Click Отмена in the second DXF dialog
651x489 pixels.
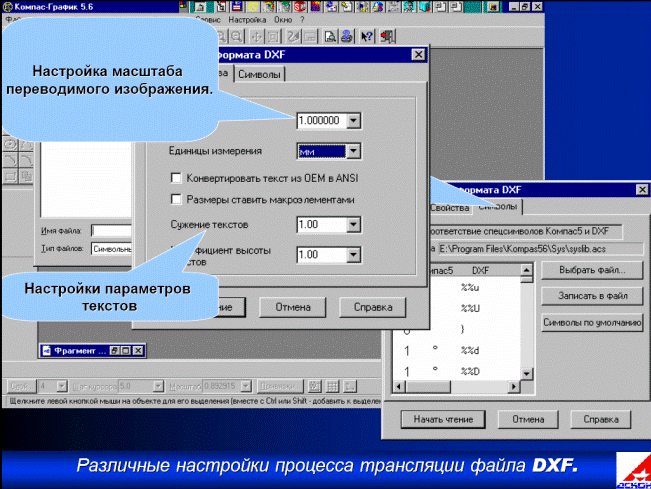point(528,419)
